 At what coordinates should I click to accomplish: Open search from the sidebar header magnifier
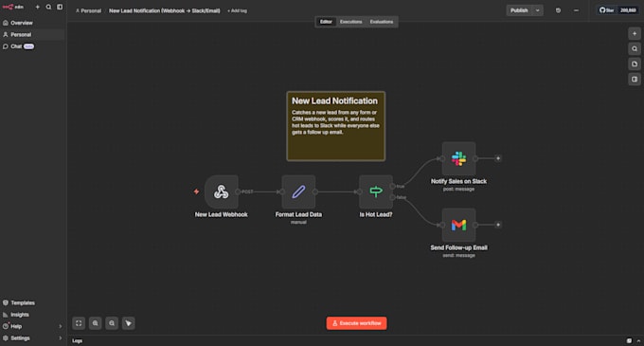[x=48, y=7]
